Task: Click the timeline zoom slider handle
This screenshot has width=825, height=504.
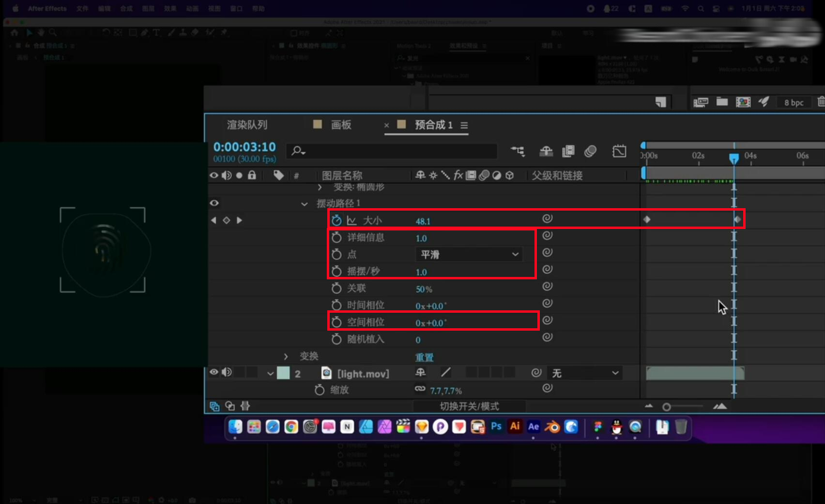Action: [x=667, y=407]
